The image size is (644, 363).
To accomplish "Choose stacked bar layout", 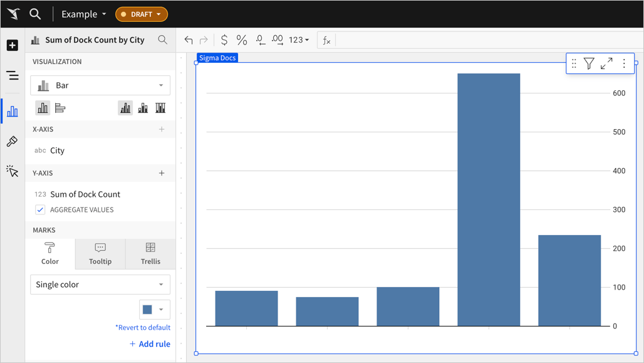I will click(143, 108).
